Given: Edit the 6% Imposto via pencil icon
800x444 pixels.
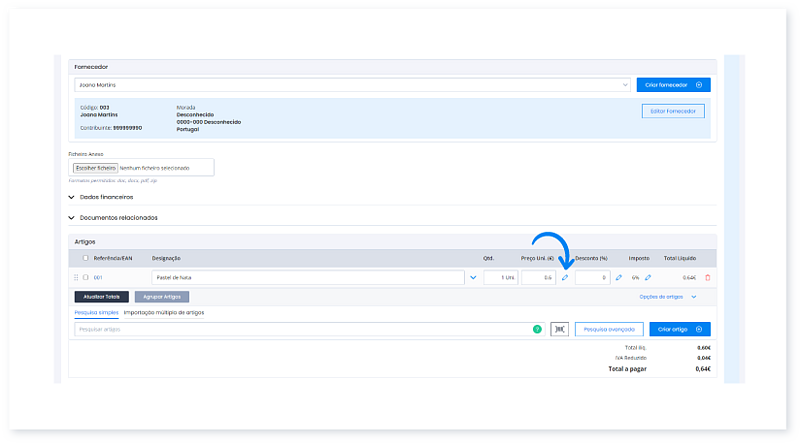Looking at the screenshot, I should [x=647, y=277].
